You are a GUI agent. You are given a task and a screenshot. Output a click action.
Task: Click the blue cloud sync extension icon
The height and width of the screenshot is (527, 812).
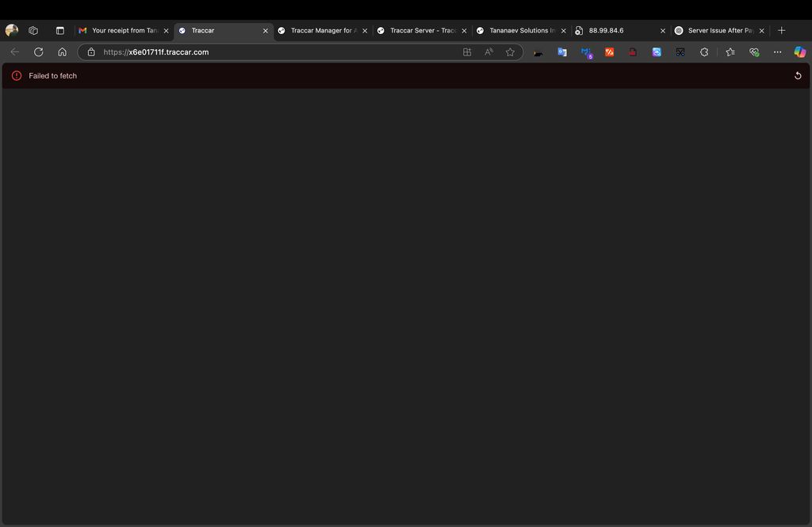pos(657,52)
